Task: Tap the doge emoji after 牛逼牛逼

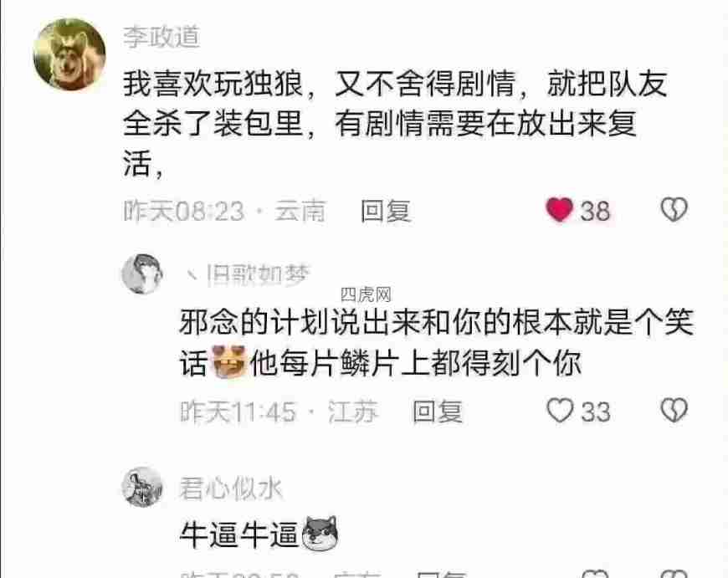Action: (320, 534)
